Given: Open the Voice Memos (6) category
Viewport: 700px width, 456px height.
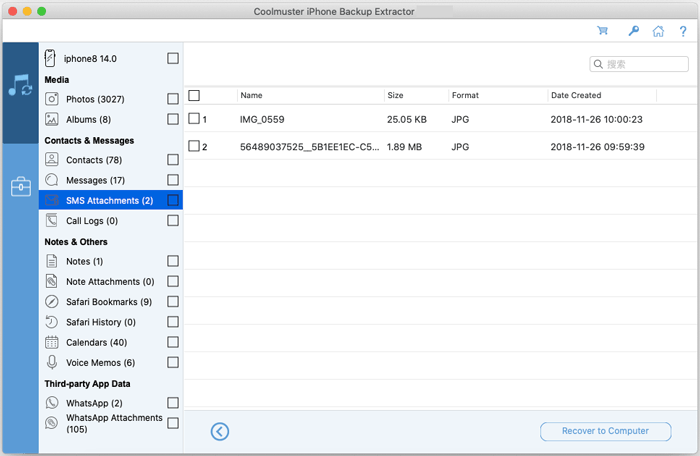Looking at the screenshot, I should 100,363.
